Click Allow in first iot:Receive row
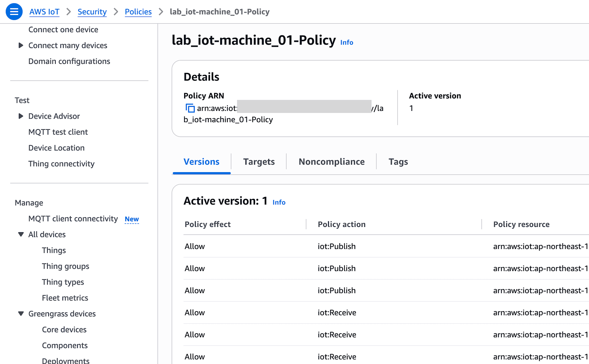Screen dimensions: 589x364 point(195,313)
